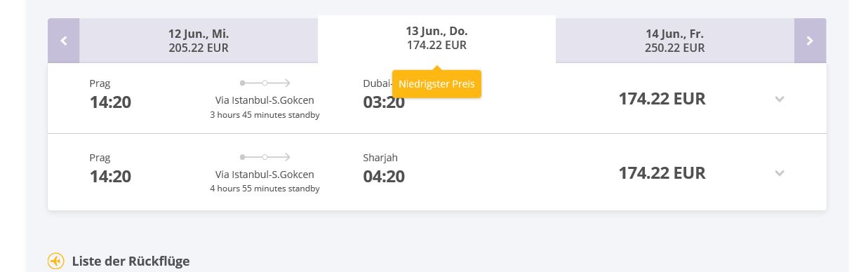Select the 12 Jun., Mi. date tab
Viewport: 868px width, 272px height.
click(x=199, y=41)
